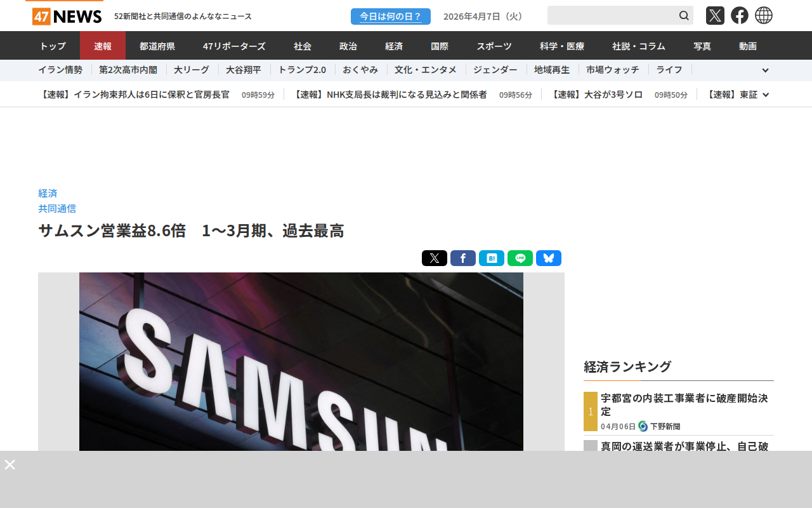
Task: Open the X (Twitter) header icon
Action: (x=715, y=15)
